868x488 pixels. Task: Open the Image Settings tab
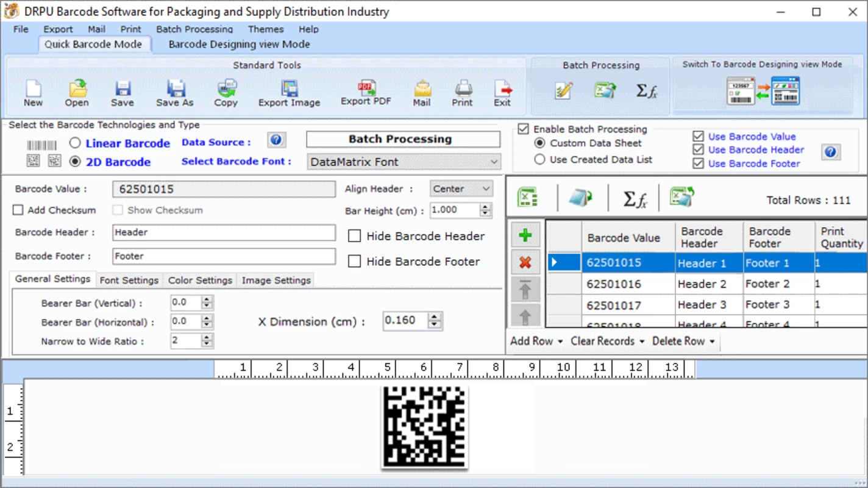[x=276, y=280]
